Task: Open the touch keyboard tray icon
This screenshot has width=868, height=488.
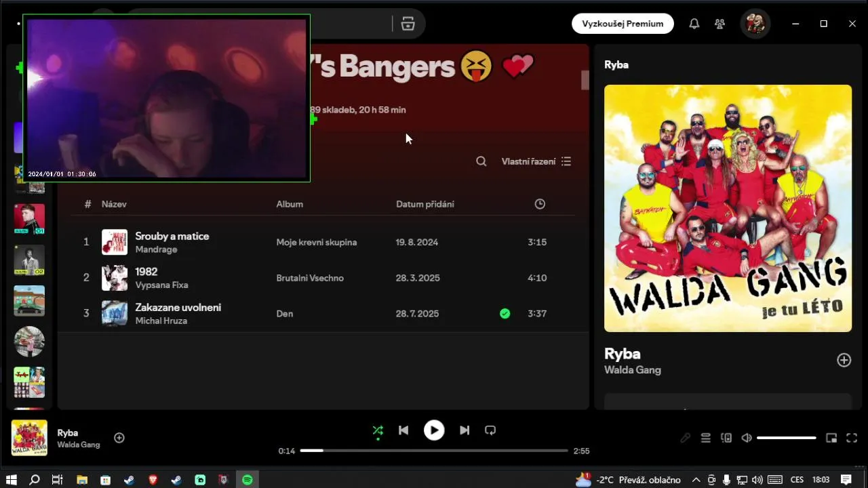Action: coord(775,480)
